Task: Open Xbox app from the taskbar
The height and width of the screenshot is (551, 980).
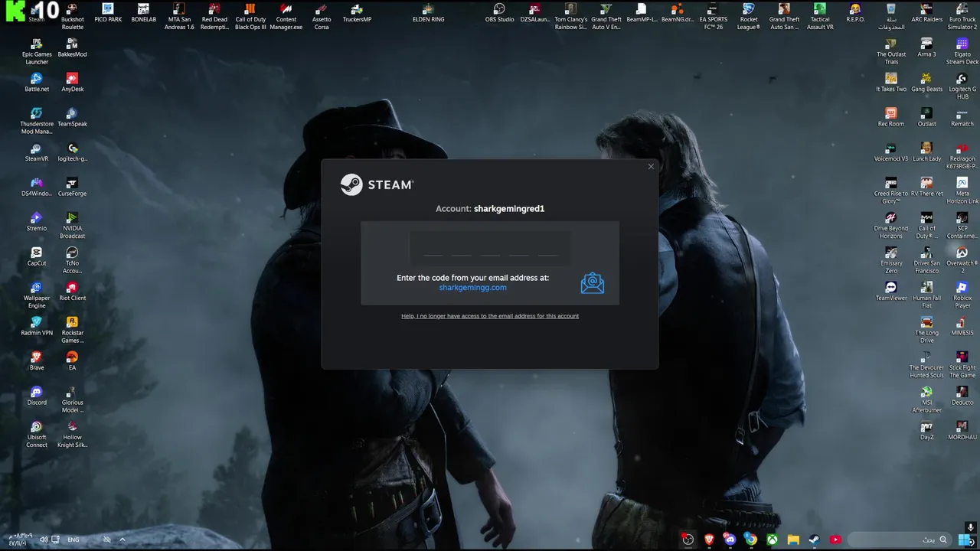Action: (772, 540)
